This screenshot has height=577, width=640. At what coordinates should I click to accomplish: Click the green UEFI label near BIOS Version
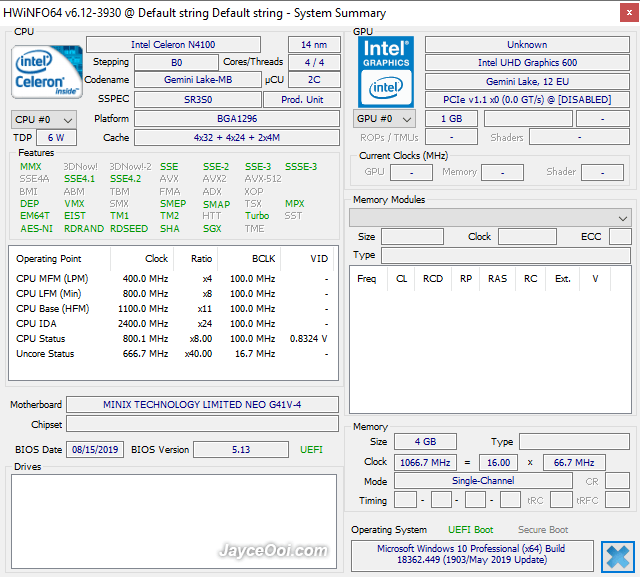[x=311, y=450]
